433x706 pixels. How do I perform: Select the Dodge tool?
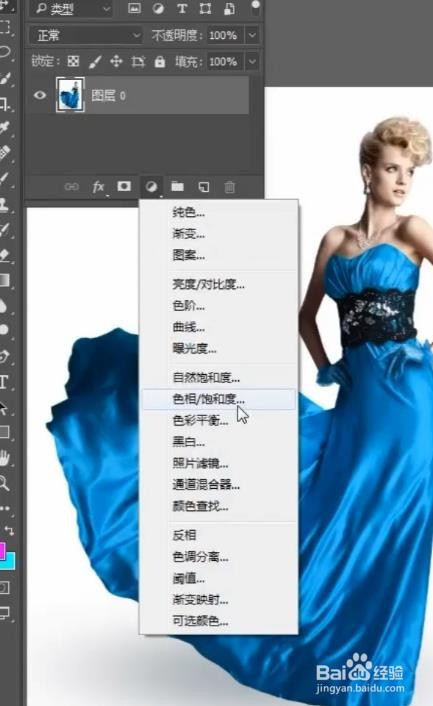tap(4, 330)
